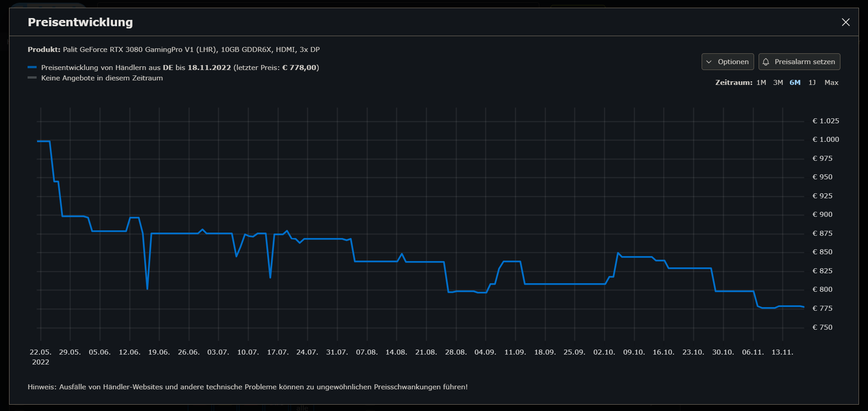This screenshot has width=868, height=411.
Task: Expand chart display options via Optionen
Action: click(x=727, y=61)
